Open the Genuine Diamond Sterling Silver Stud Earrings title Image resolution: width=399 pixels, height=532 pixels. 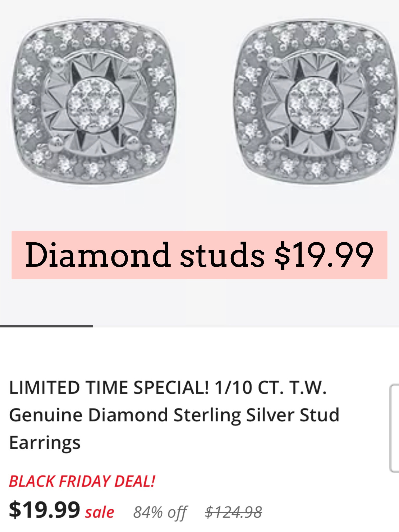coord(174,415)
